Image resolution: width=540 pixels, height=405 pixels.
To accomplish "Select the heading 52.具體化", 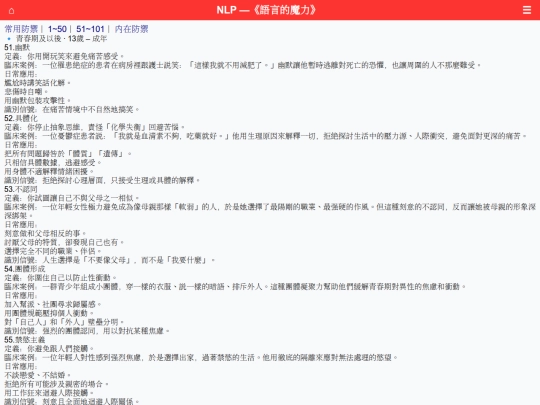I will pyautogui.click(x=21, y=118).
